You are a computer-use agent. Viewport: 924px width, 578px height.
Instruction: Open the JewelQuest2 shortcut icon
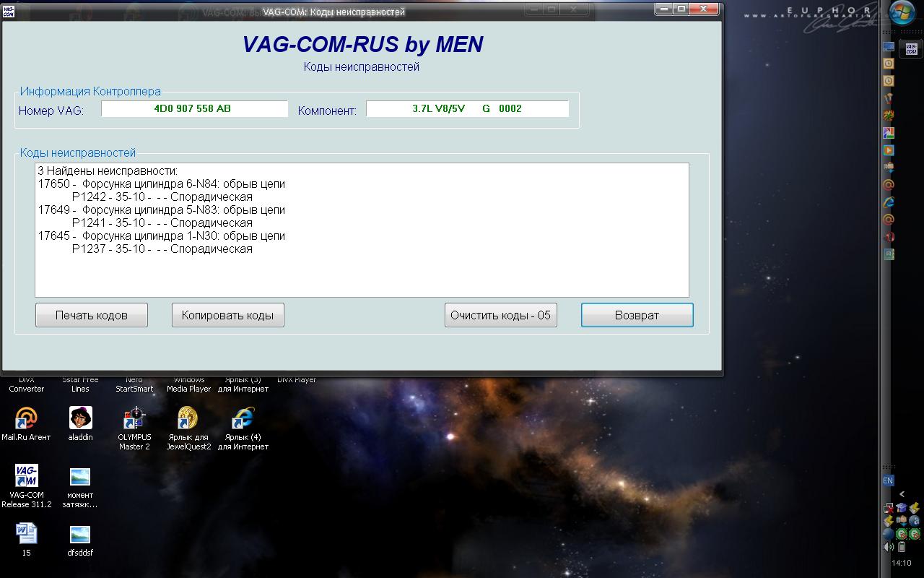tap(188, 419)
